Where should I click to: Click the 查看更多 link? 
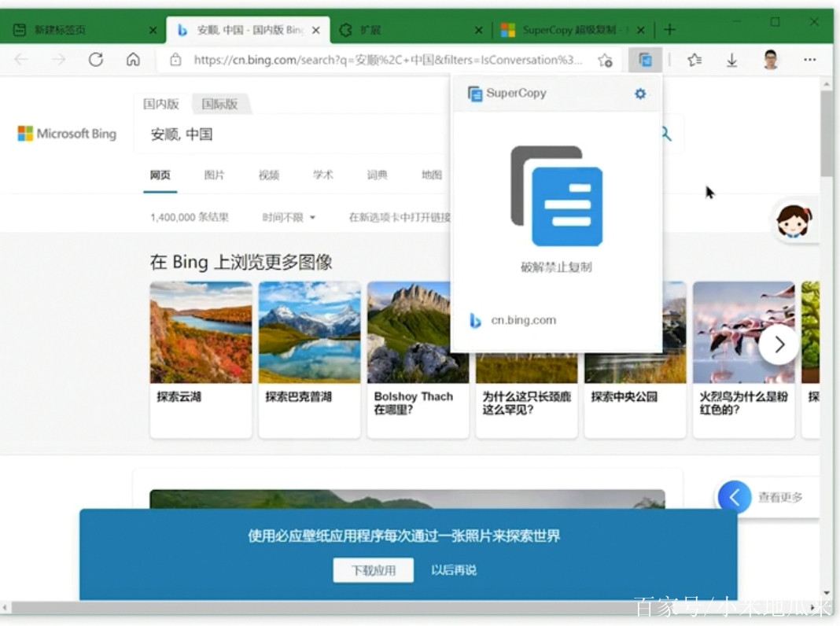coord(780,498)
